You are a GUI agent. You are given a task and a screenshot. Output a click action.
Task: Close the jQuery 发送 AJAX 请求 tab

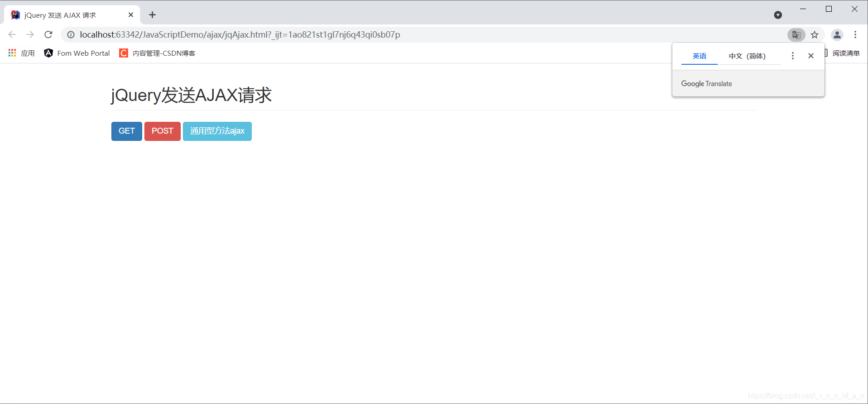coord(131,15)
